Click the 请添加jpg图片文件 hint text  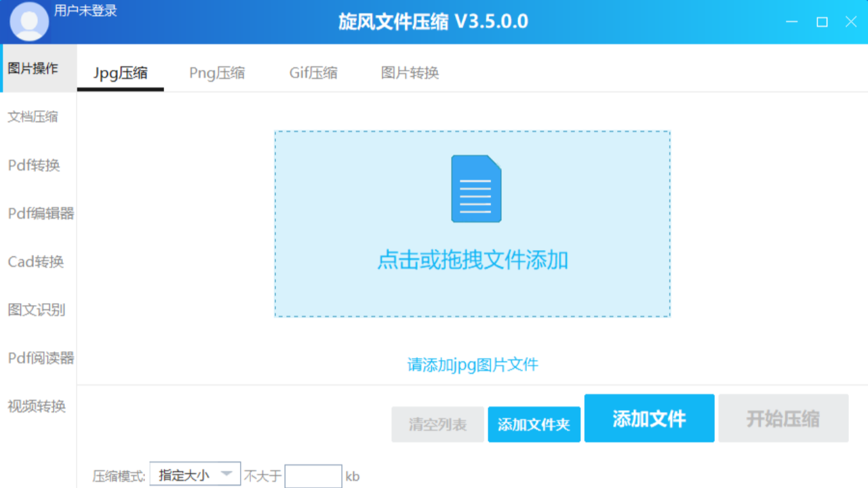(x=473, y=365)
